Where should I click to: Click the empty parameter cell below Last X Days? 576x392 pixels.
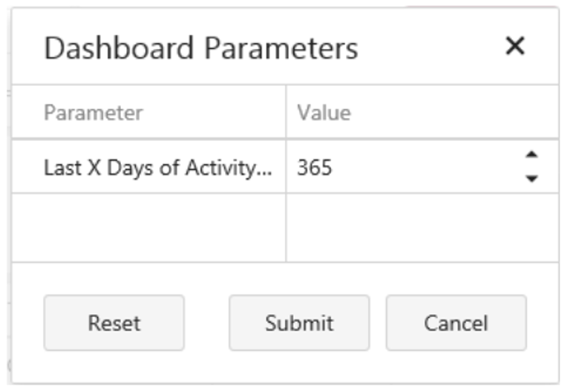click(148, 228)
